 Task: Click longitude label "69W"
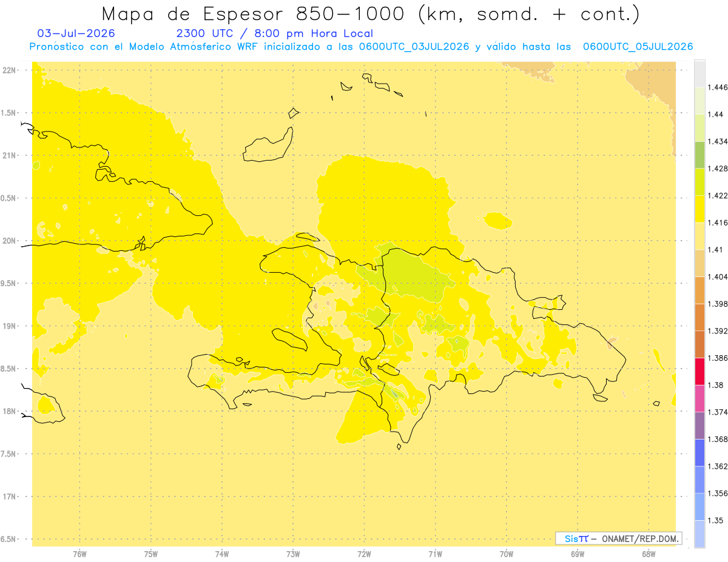[577, 554]
